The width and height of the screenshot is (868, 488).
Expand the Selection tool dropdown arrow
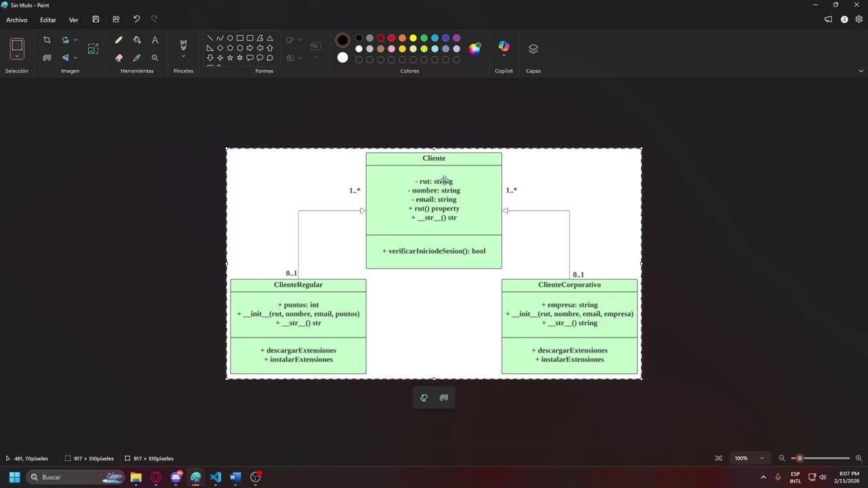coord(17,57)
